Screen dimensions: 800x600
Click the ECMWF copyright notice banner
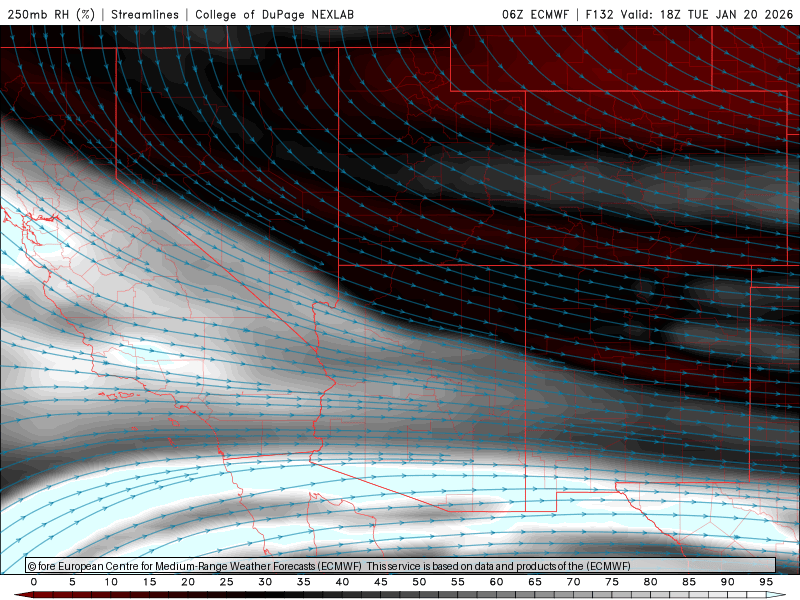(x=401, y=565)
